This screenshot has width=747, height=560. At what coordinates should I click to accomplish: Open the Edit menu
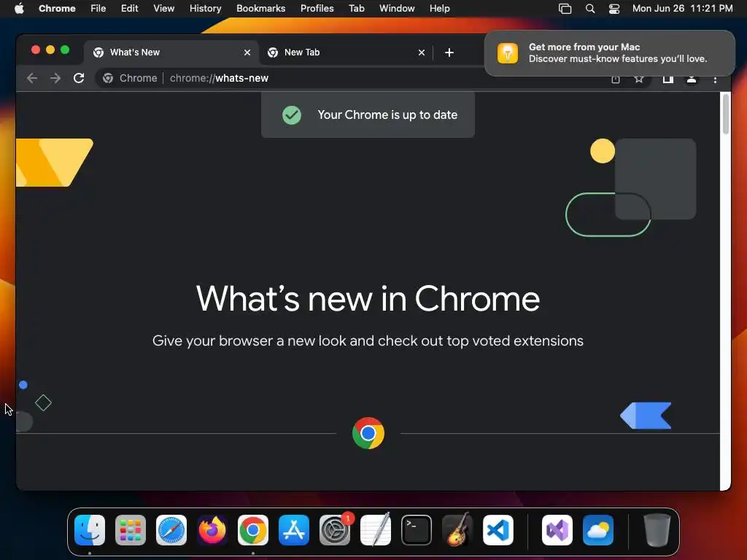[130, 9]
